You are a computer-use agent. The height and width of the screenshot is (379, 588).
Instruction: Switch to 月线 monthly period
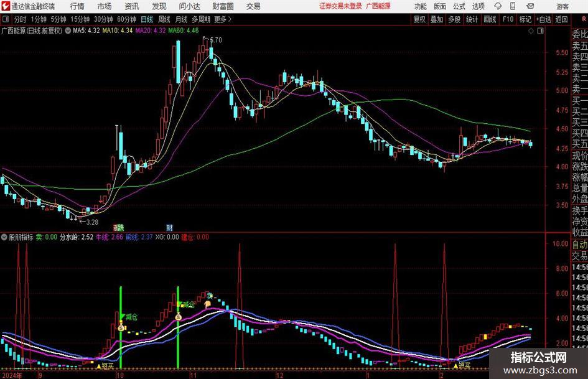click(181, 19)
